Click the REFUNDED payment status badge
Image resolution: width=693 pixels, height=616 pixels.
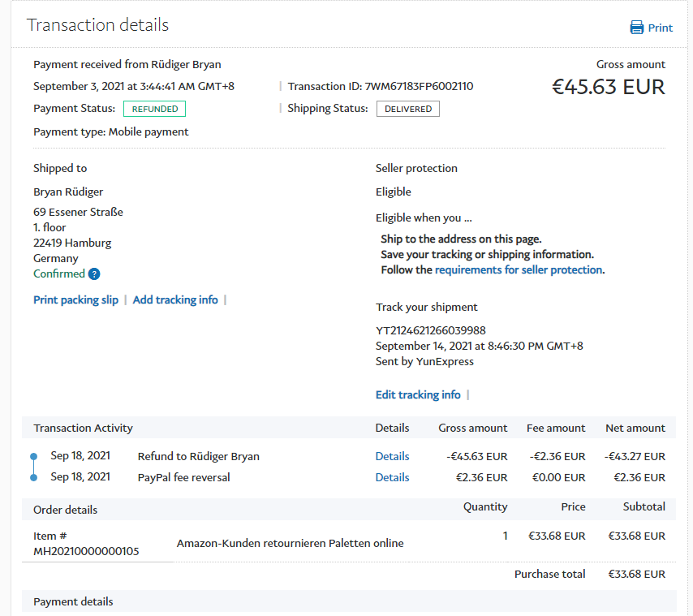(154, 109)
